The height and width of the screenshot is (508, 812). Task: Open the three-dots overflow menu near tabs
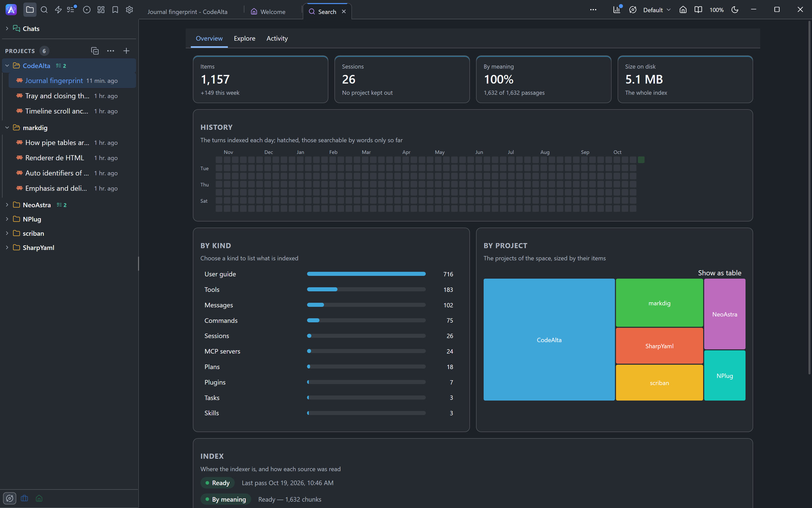coord(593,10)
